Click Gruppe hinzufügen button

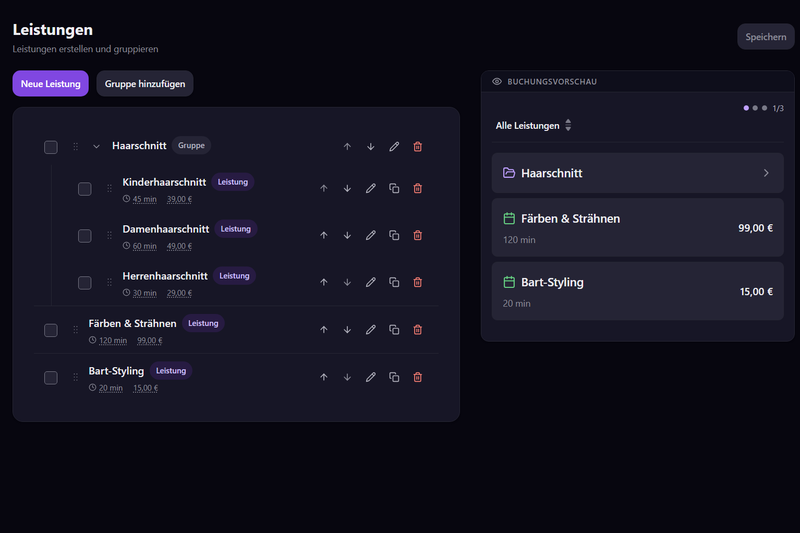[x=145, y=84]
